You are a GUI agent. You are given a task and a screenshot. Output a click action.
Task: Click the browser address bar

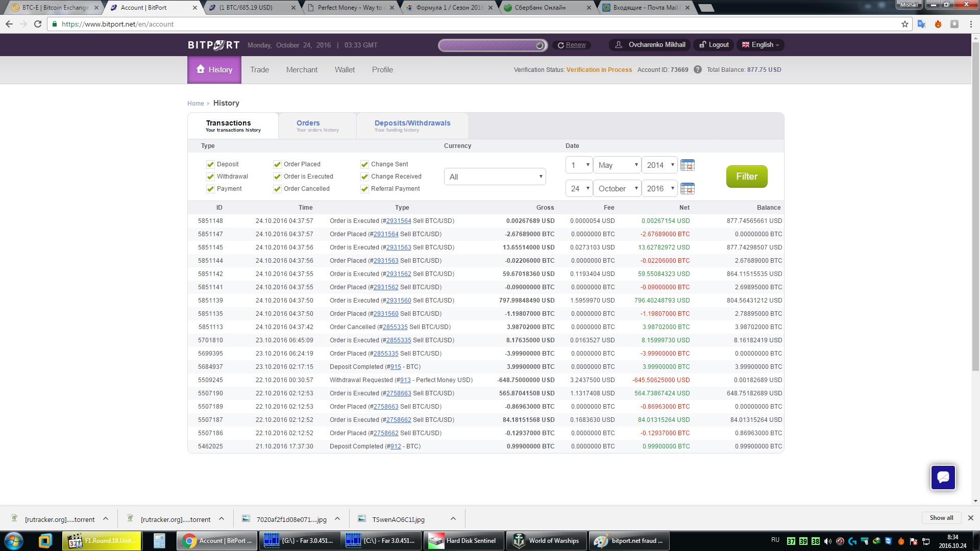click(x=480, y=24)
